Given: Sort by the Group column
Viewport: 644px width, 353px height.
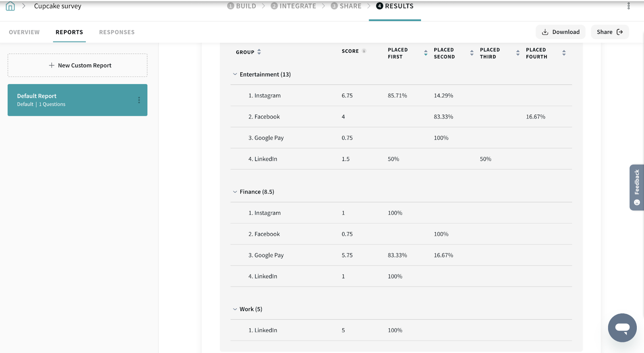Looking at the screenshot, I should 259,52.
